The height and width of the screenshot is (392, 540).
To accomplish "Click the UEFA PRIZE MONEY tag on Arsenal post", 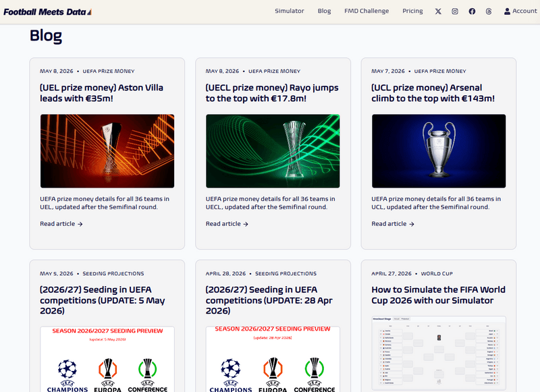I will [440, 72].
